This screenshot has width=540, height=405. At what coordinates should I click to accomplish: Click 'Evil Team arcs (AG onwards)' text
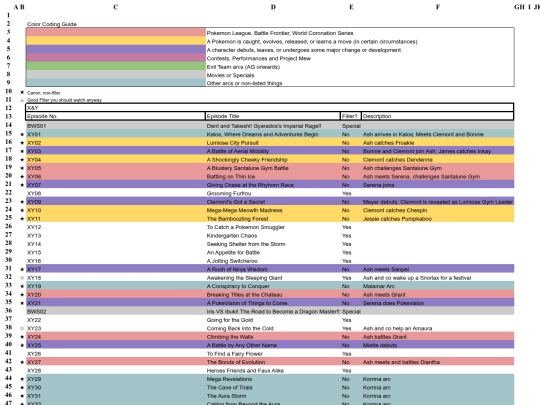(243, 67)
